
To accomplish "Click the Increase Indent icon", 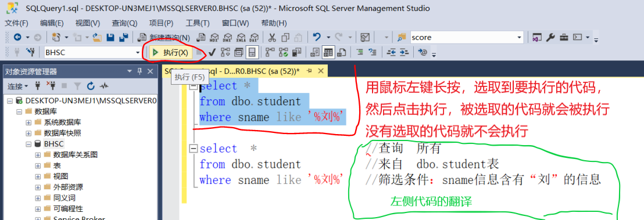I will point(404,52).
